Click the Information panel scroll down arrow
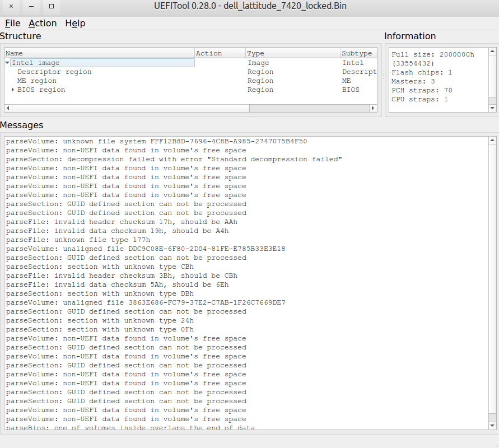The image size is (499, 448). (x=492, y=108)
